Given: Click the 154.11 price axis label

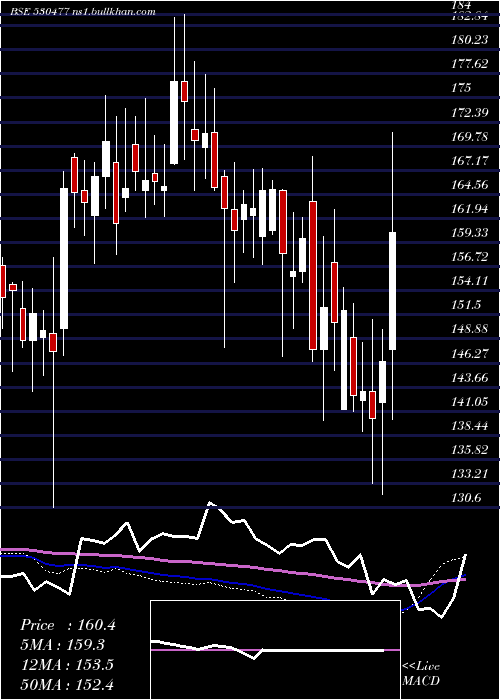Looking at the screenshot, I should click(469, 281).
